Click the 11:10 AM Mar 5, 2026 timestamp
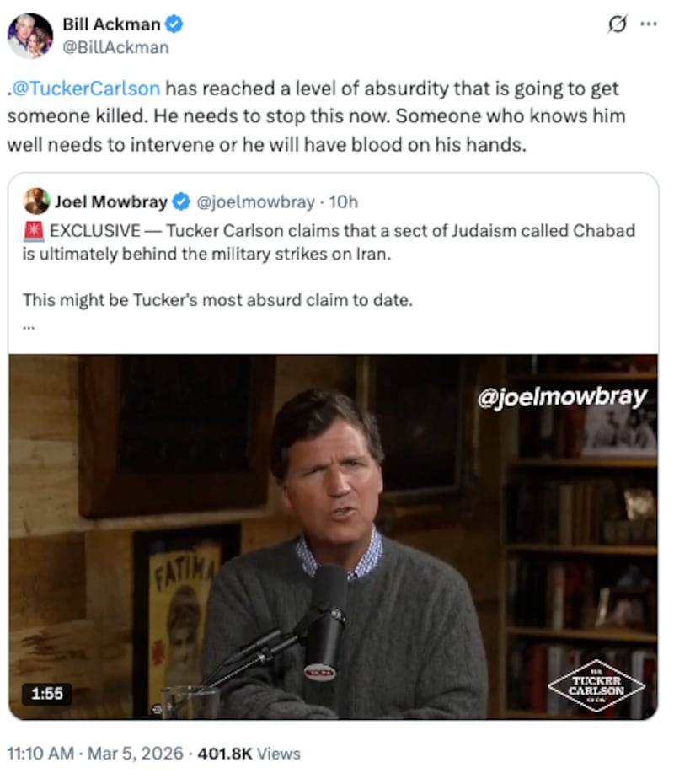 coord(95,753)
